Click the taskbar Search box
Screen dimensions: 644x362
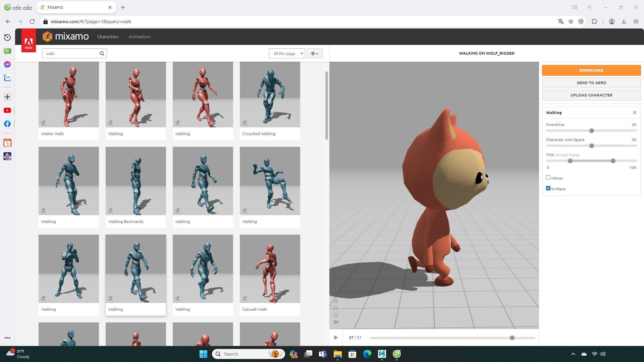249,354
